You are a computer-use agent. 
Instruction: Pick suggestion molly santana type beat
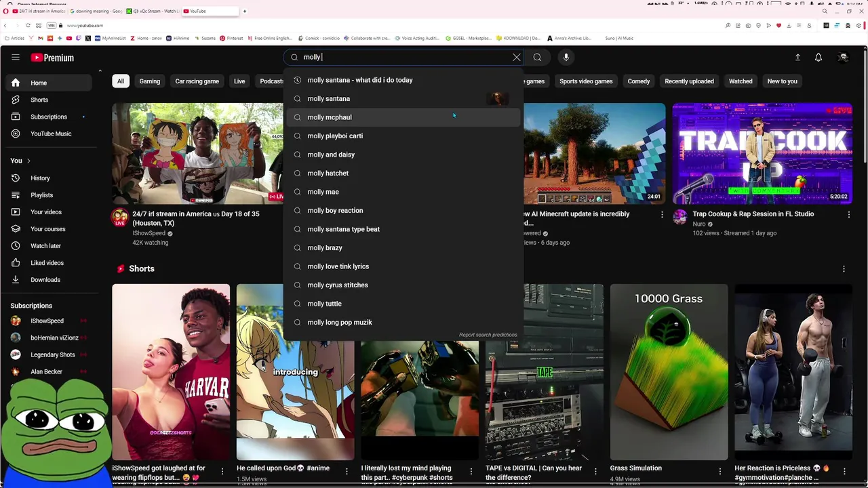pyautogui.click(x=403, y=229)
